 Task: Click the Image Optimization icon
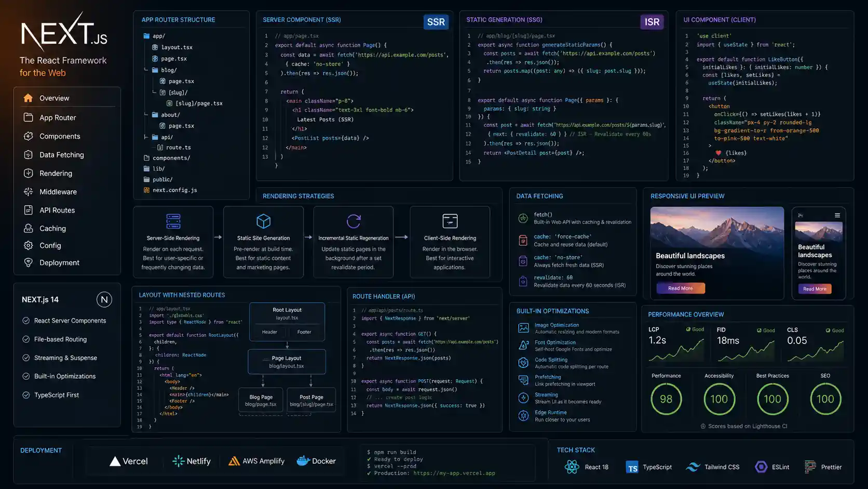point(523,328)
